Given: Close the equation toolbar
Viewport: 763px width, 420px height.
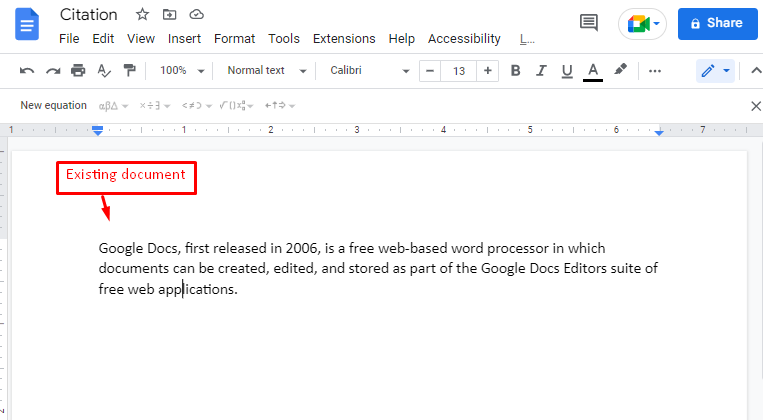Looking at the screenshot, I should click(756, 106).
